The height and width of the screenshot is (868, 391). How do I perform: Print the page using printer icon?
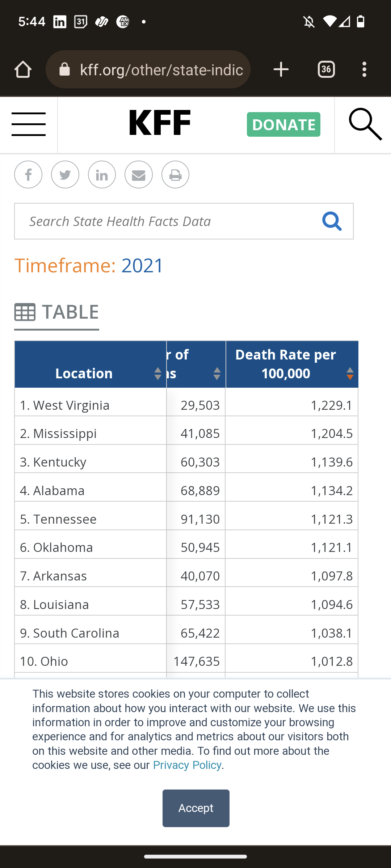[x=175, y=175]
